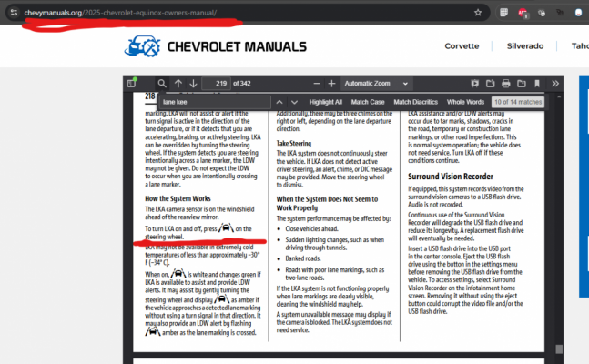The width and height of the screenshot is (589, 364).
Task: Toggle the Whole Words option
Action: click(x=465, y=102)
